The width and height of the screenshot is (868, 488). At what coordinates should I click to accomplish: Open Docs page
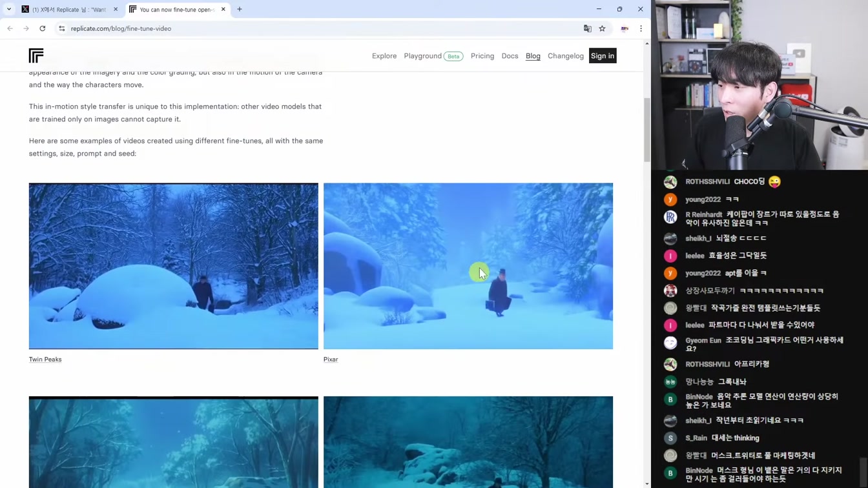point(510,56)
